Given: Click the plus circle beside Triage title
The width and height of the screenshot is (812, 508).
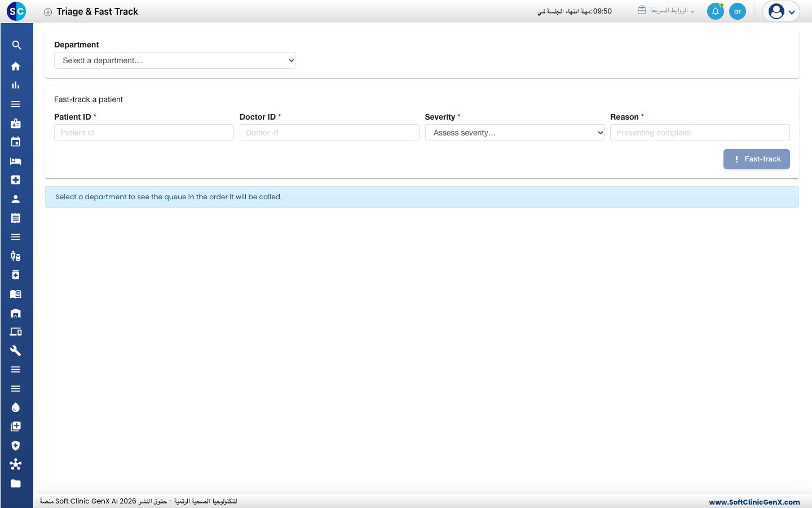Looking at the screenshot, I should tap(48, 12).
